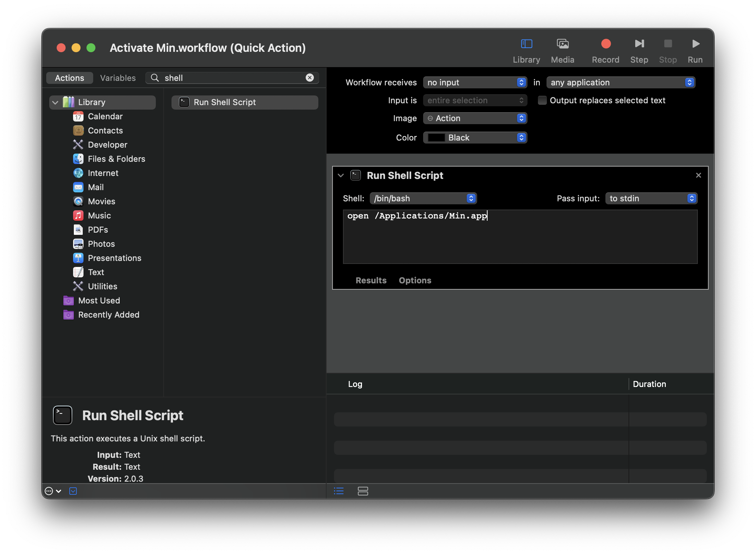Enable Output replaces selected text checkbox
756x554 pixels.
point(542,100)
